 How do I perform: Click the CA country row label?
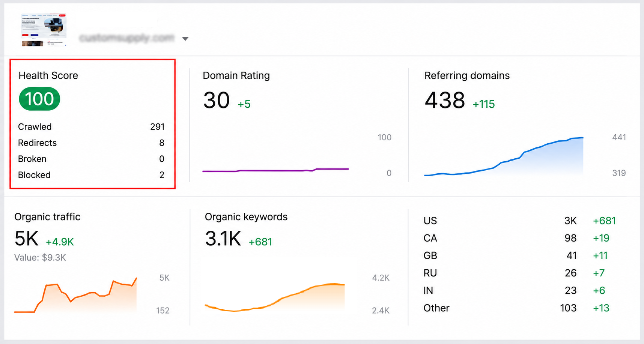pos(430,238)
